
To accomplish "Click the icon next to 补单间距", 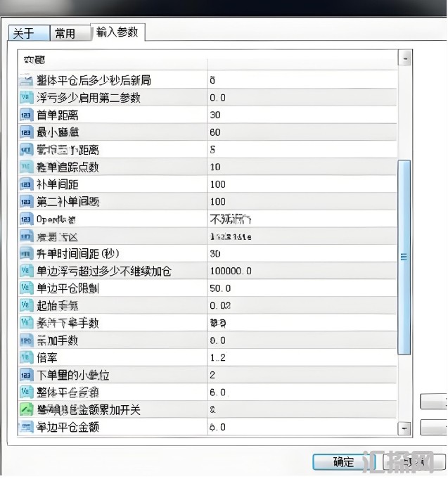I will click(x=26, y=184).
